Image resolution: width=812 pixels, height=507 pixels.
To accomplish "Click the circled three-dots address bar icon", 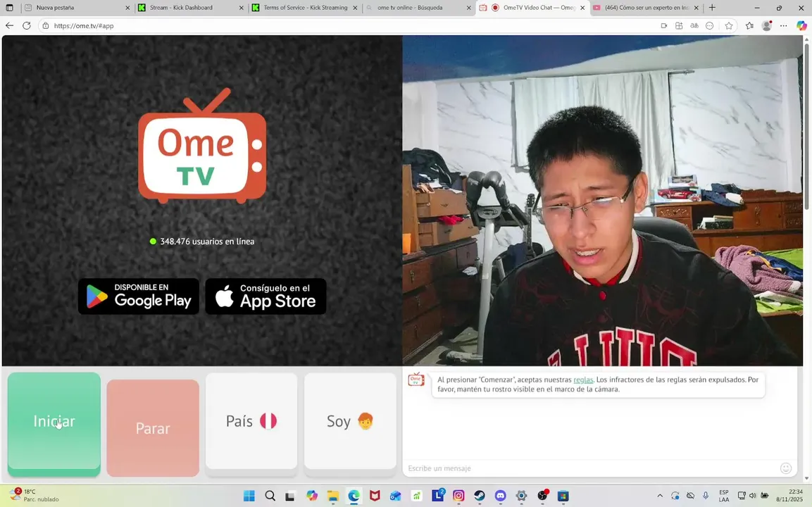I will (x=709, y=25).
